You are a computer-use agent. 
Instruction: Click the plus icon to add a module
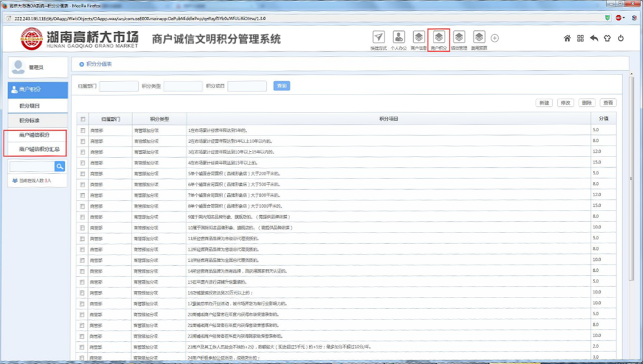495,37
